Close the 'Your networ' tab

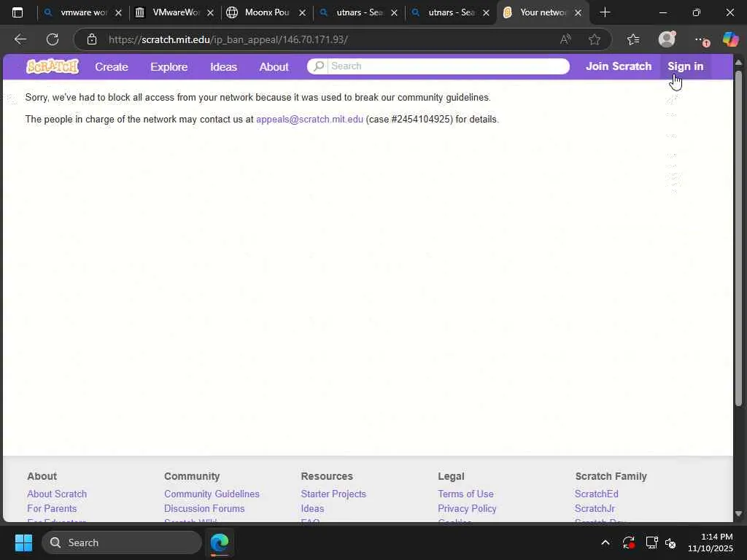pos(578,13)
